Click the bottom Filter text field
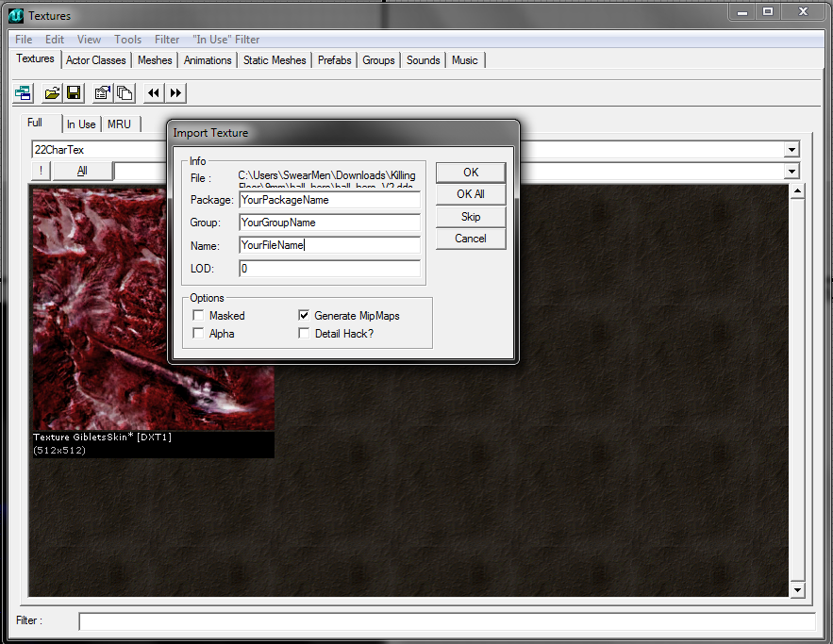Screen dimensions: 833x644 [447, 621]
